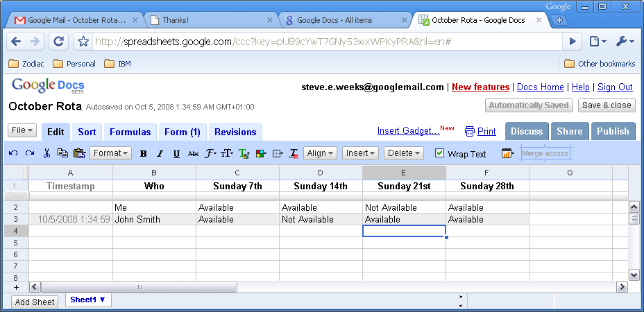
Task: Open the text color picker
Action: click(244, 154)
